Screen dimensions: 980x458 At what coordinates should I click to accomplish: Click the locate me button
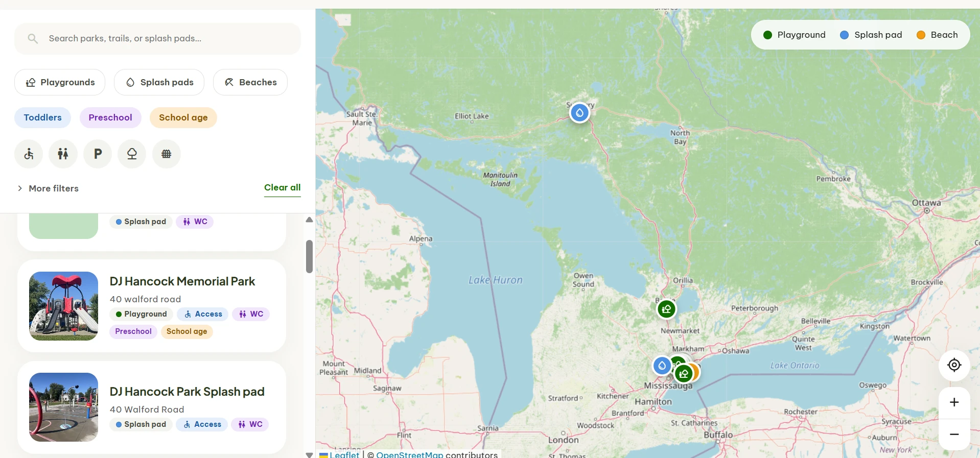click(954, 365)
